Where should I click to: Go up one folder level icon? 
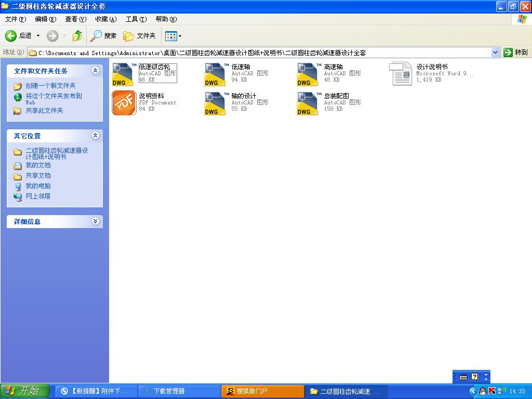77,36
